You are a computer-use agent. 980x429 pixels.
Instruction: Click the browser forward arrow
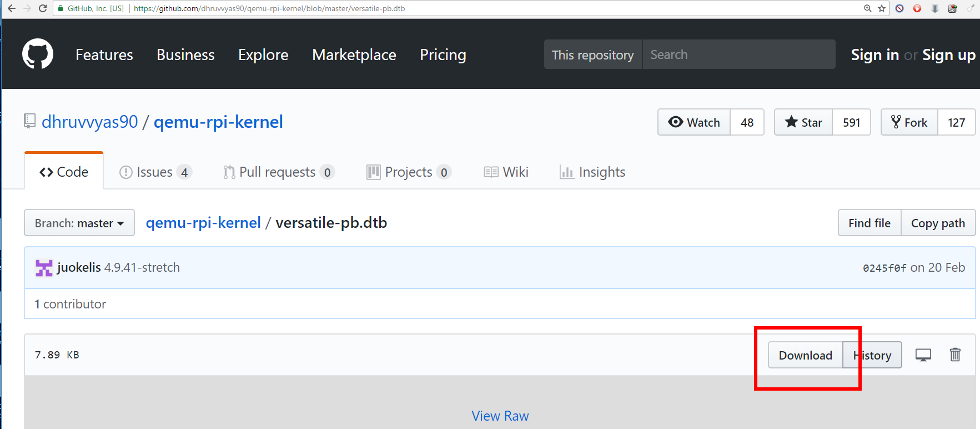(x=27, y=8)
